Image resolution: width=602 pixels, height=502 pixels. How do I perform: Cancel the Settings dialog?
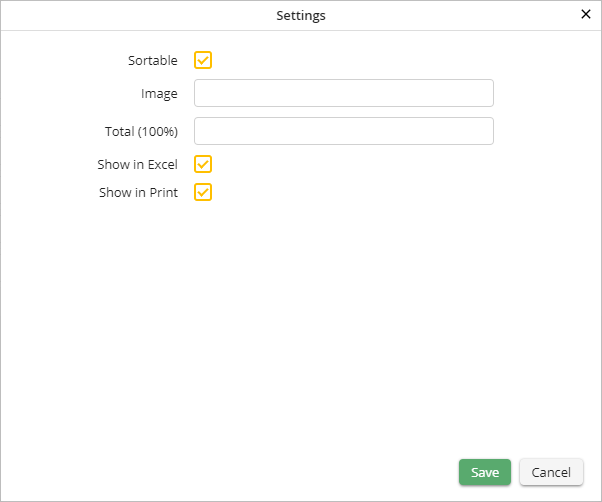pyautogui.click(x=551, y=472)
